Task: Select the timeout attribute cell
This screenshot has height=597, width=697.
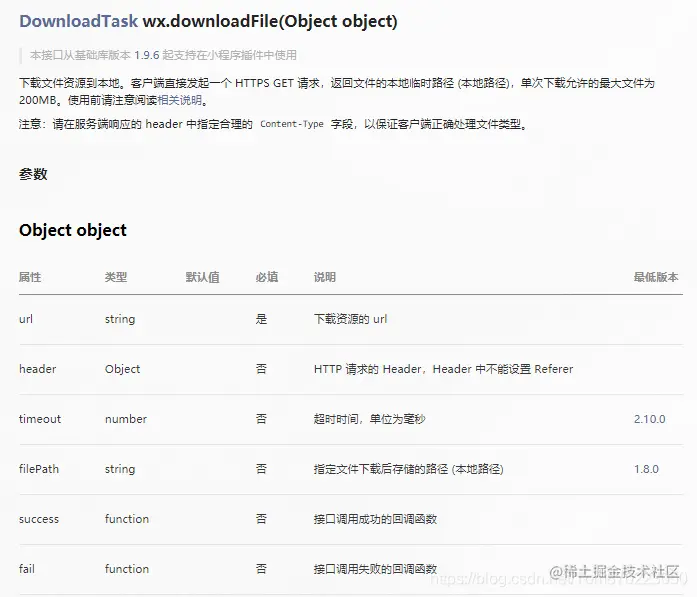Action: pos(40,419)
